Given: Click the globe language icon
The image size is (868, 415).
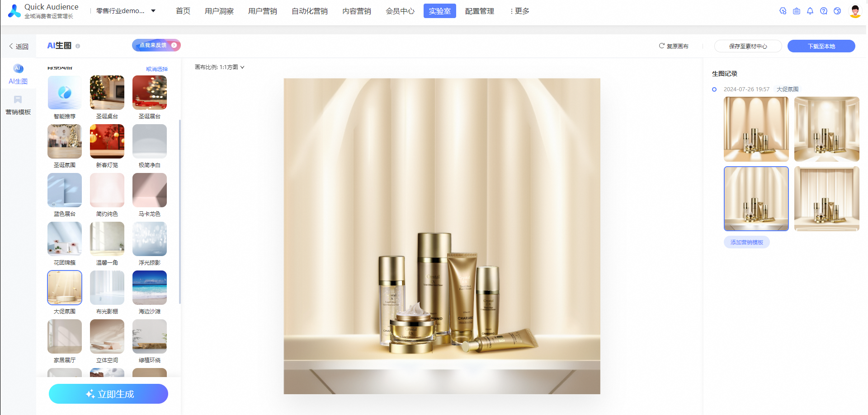Looking at the screenshot, I should tap(837, 11).
